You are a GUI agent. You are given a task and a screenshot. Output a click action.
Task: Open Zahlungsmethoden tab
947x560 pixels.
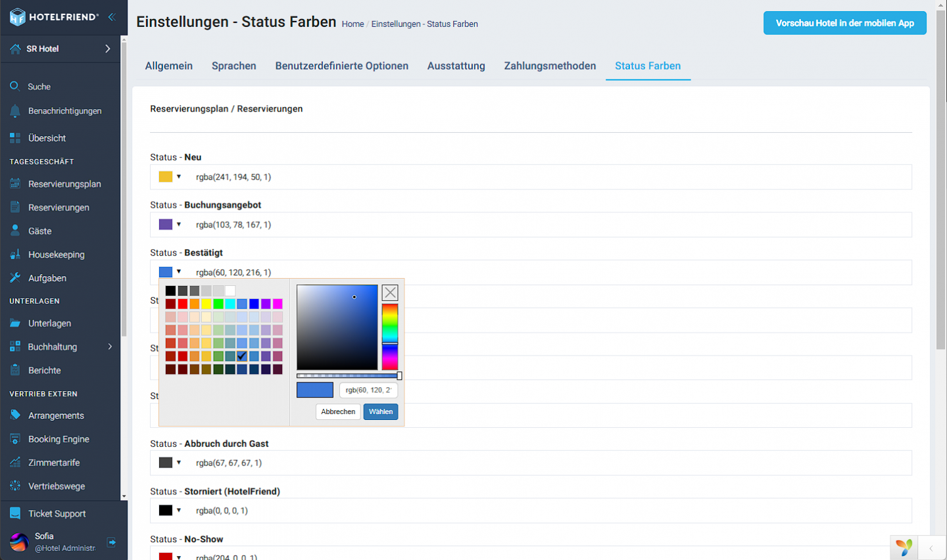pyautogui.click(x=550, y=66)
